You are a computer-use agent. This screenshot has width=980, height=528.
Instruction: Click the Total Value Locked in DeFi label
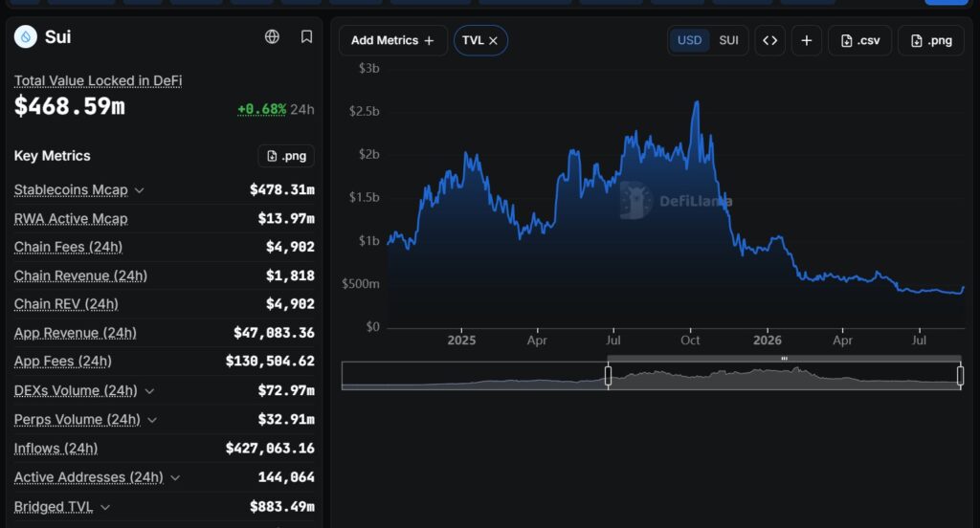pos(99,80)
